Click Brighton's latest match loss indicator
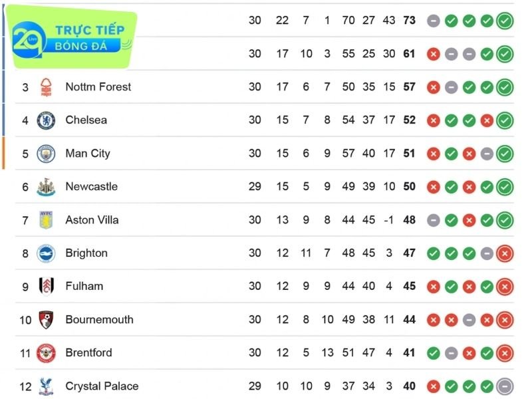The image size is (532, 399). pyautogui.click(x=505, y=253)
